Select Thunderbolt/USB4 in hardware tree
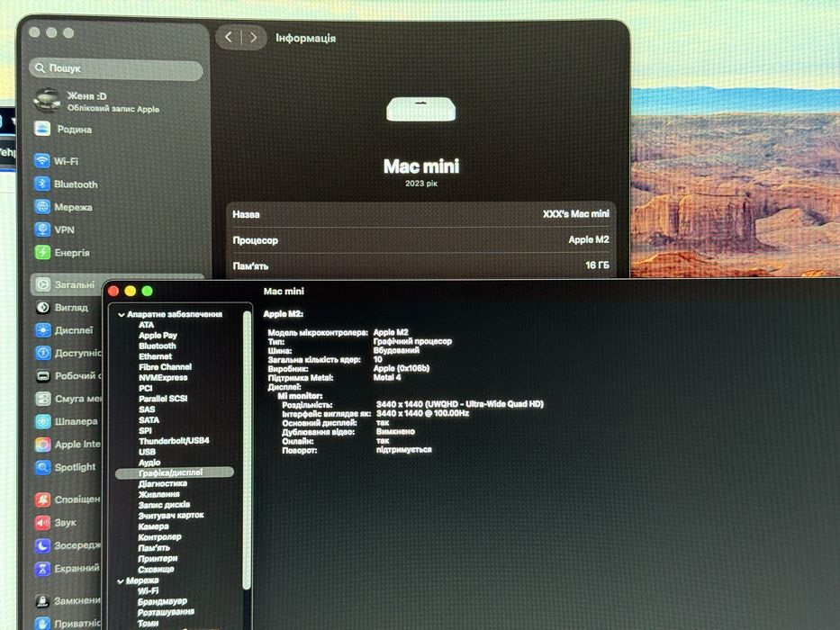Image resolution: width=840 pixels, height=630 pixels. pyautogui.click(x=174, y=441)
